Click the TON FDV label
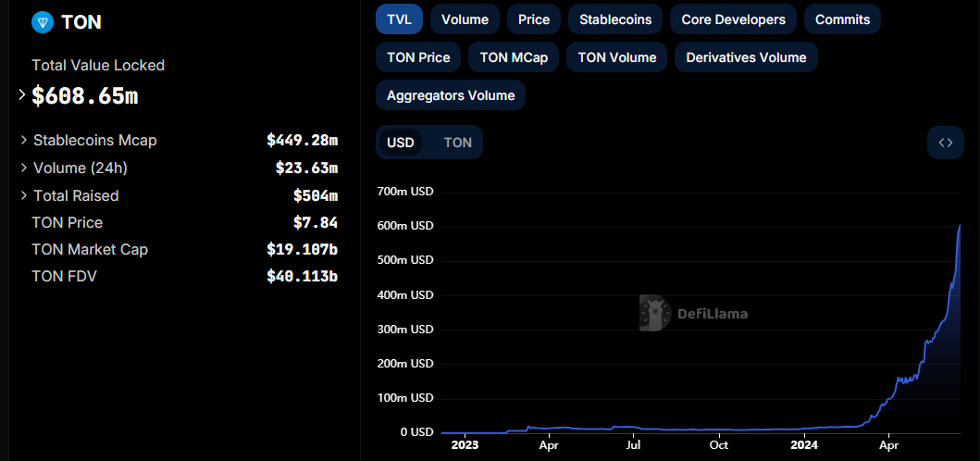The height and width of the screenshot is (461, 980). 65,276
